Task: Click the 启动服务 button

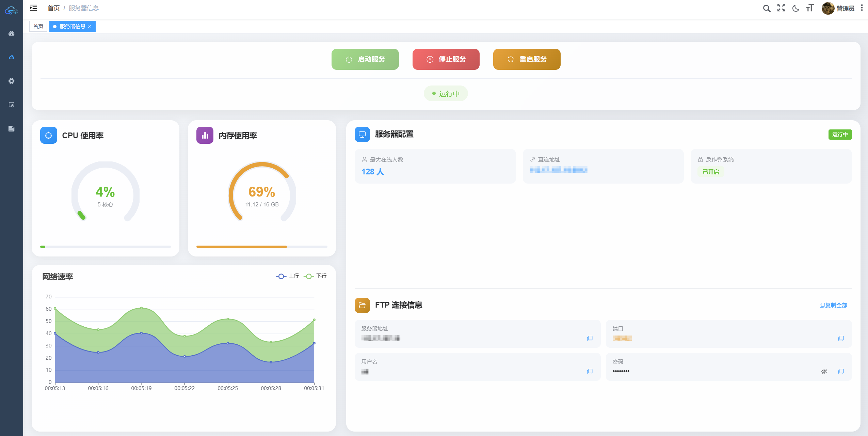Action: [x=365, y=59]
